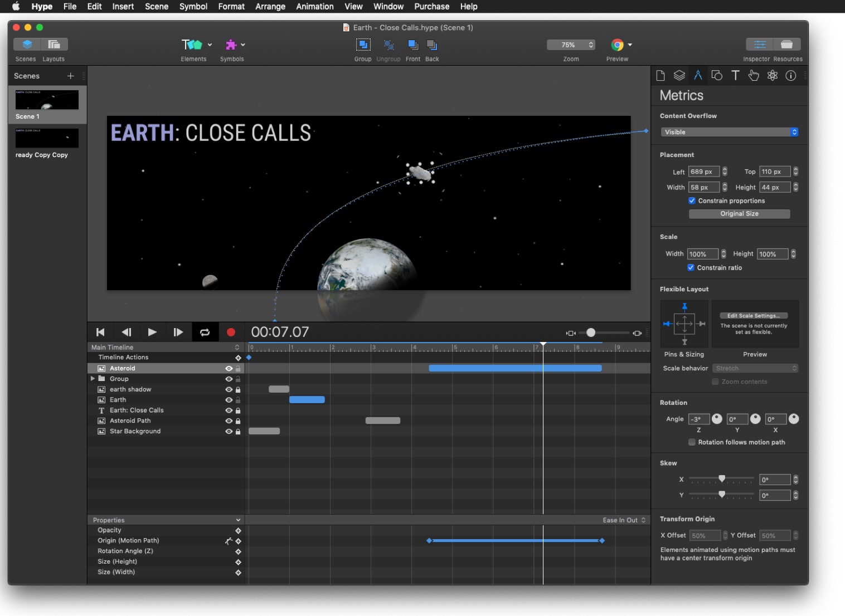Toggle timeline loop playback
The width and height of the screenshot is (845, 616).
coord(205,333)
